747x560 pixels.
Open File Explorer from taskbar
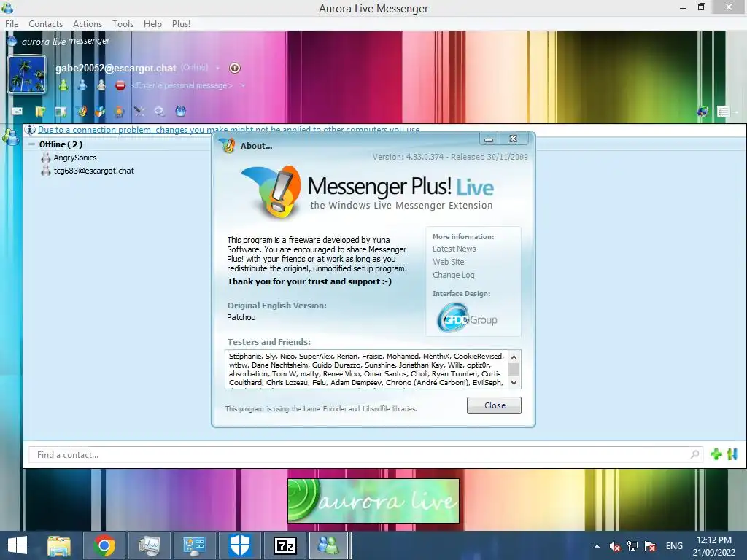coord(59,545)
